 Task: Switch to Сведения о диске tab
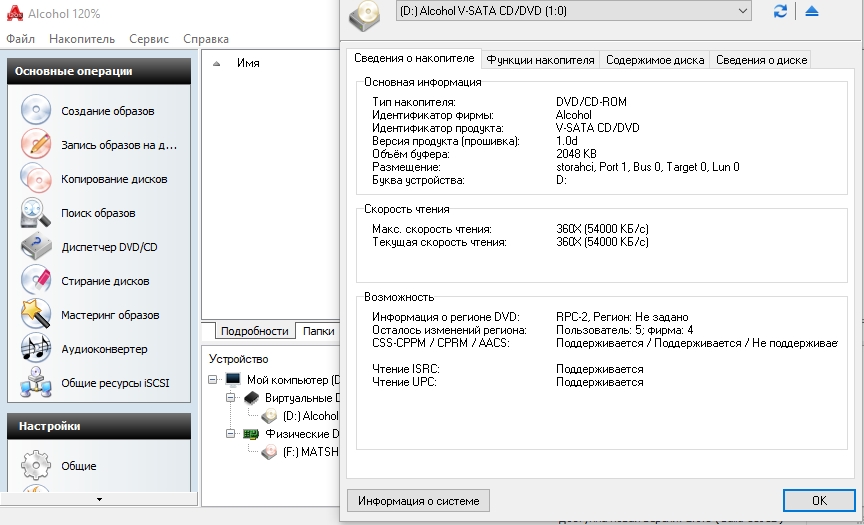tap(762, 59)
